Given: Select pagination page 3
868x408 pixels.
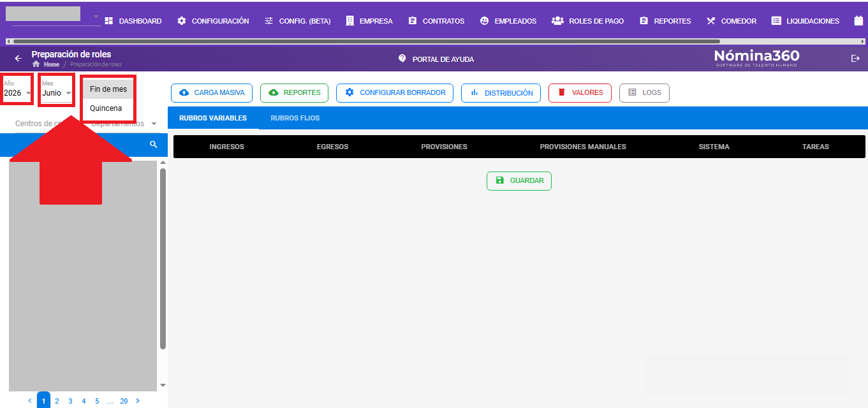Looking at the screenshot, I should [x=70, y=401].
